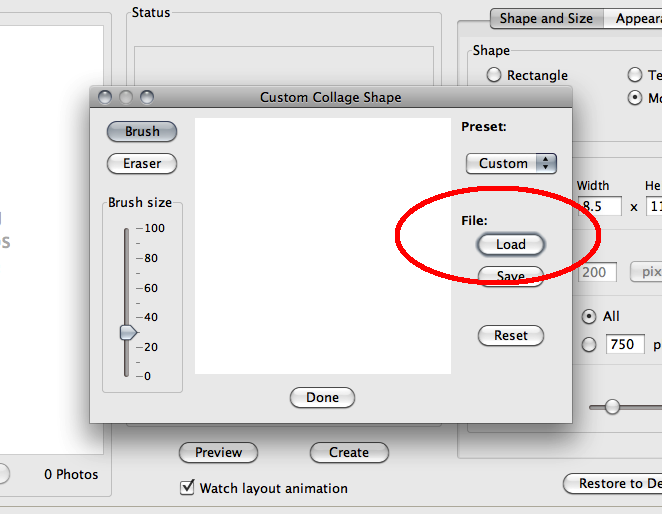Switch to the Shape and Size tab
The height and width of the screenshot is (514, 662).
point(547,19)
